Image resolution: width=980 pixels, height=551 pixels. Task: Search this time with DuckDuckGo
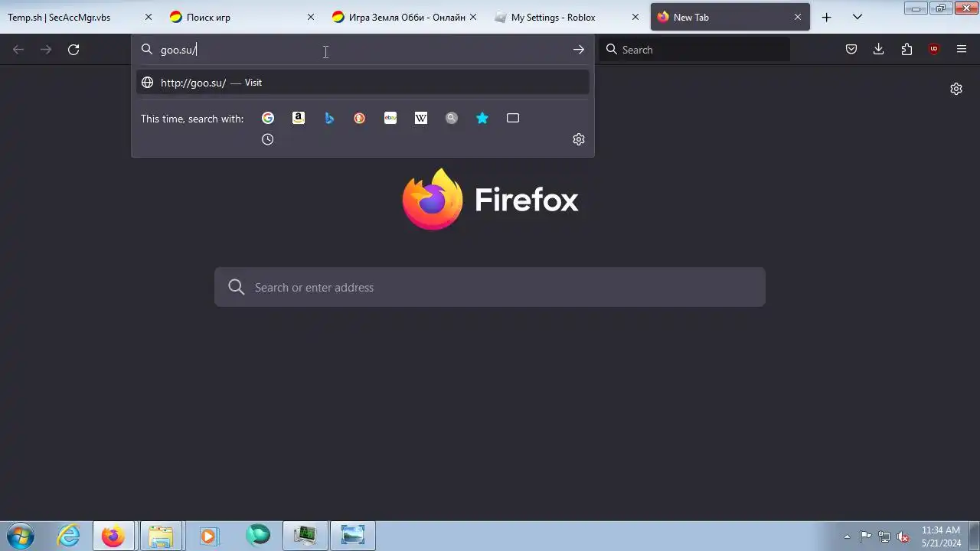[x=360, y=118]
